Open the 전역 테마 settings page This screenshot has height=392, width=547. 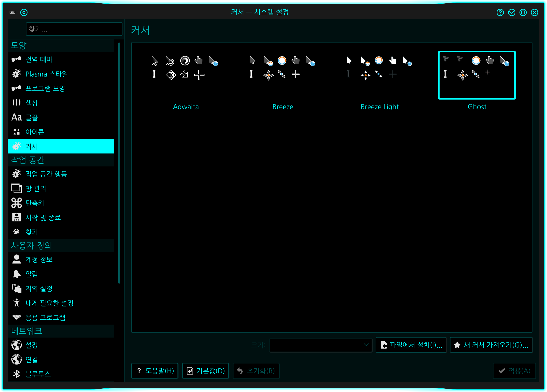pyautogui.click(x=39, y=59)
